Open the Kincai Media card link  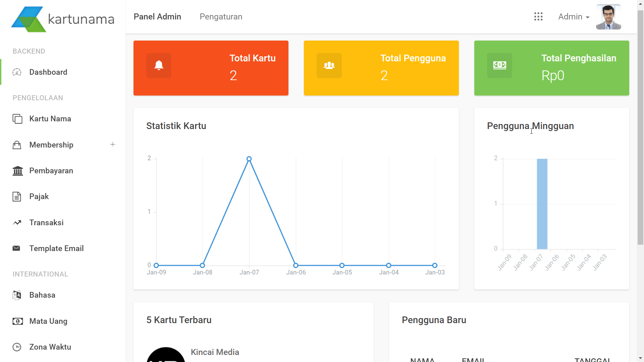coord(215,352)
